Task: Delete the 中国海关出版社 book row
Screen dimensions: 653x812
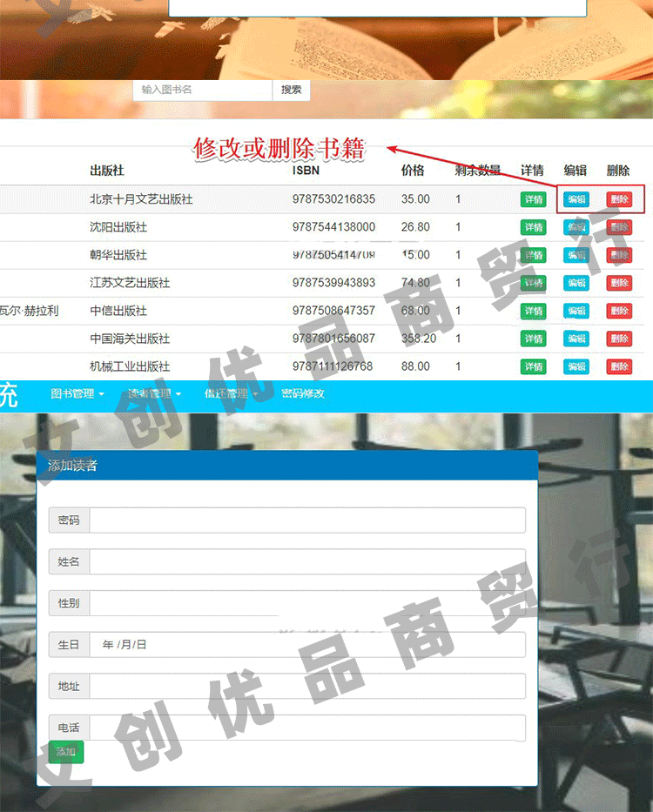Action: (619, 339)
